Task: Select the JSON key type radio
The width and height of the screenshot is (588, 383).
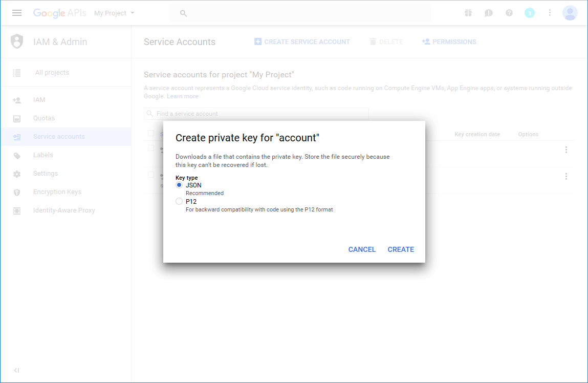Action: coord(179,185)
